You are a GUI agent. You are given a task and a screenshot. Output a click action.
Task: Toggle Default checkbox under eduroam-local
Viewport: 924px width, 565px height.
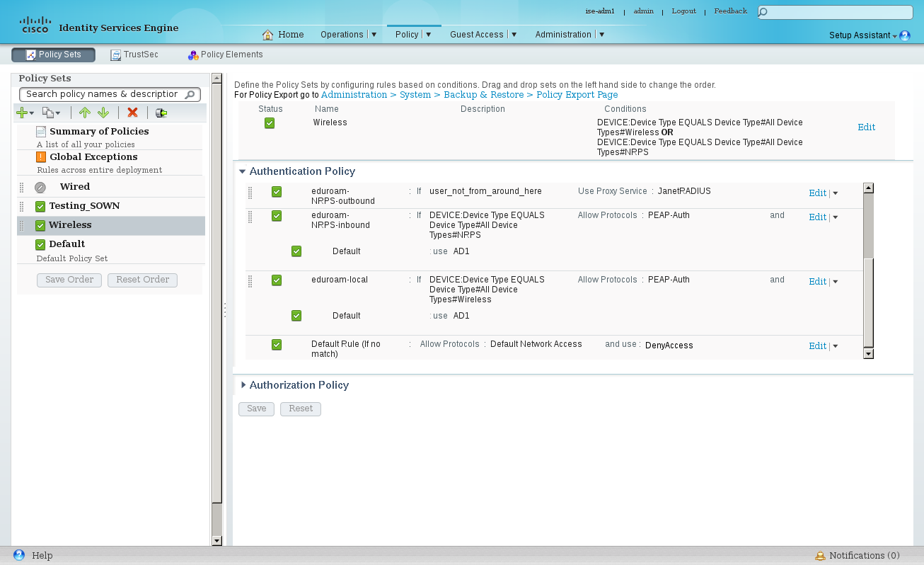click(296, 316)
